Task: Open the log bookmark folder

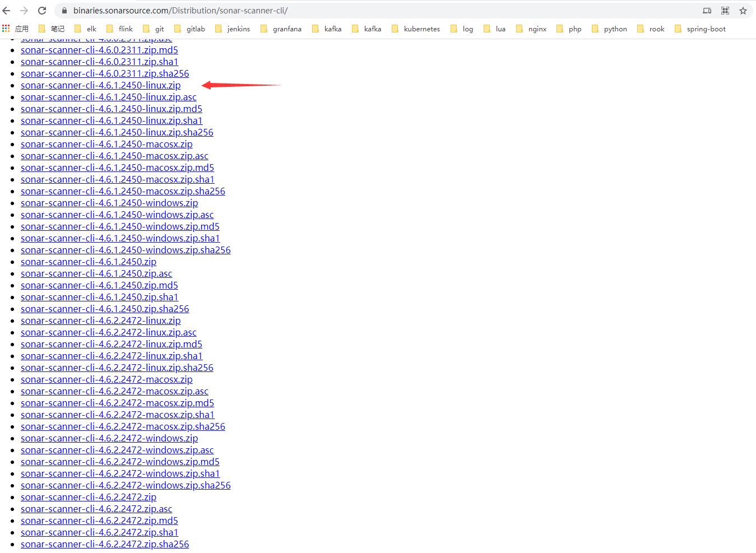Action: tap(462, 29)
